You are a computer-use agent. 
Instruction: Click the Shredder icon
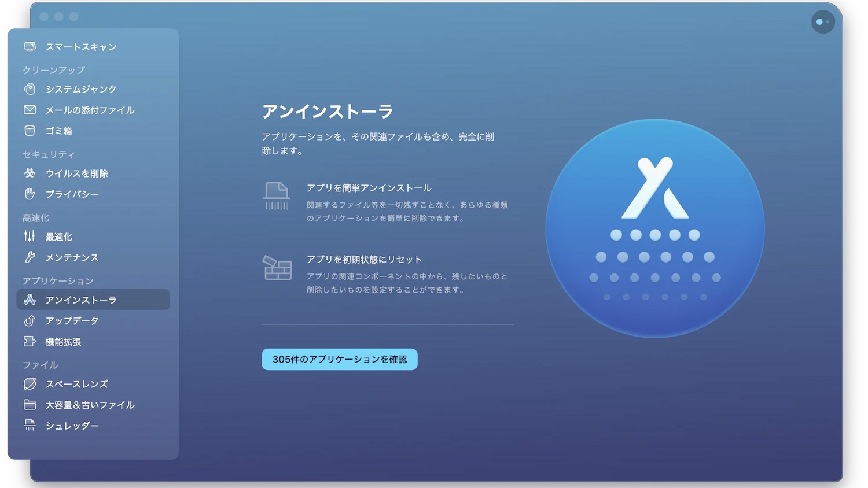point(30,426)
